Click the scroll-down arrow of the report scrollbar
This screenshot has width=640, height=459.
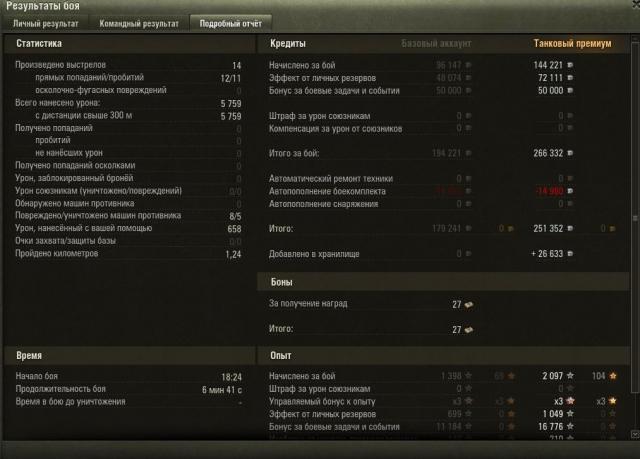click(635, 435)
